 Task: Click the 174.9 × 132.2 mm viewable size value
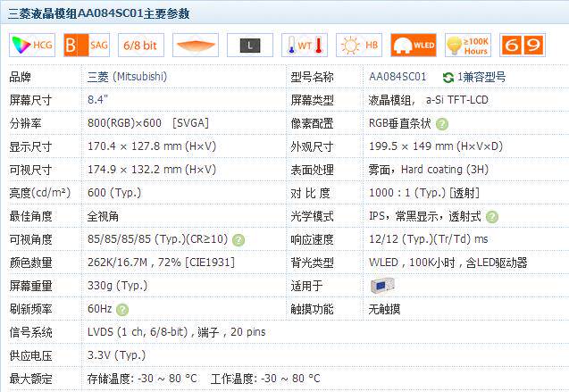coord(152,170)
